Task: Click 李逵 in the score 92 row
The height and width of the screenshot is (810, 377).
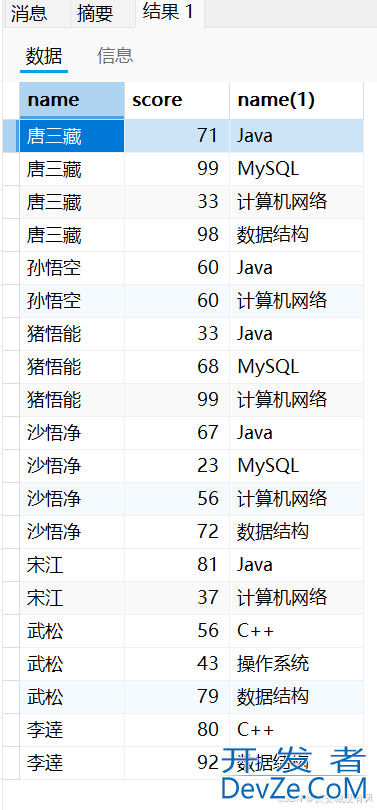Action: pos(72,764)
